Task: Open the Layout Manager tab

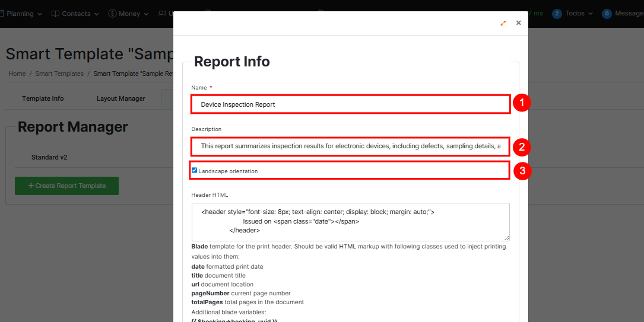Action: [120, 98]
